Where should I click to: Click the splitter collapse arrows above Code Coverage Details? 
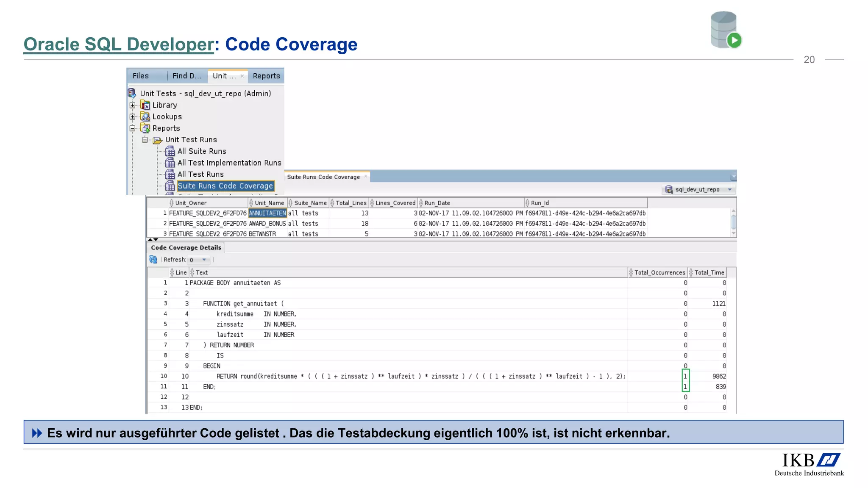point(153,239)
